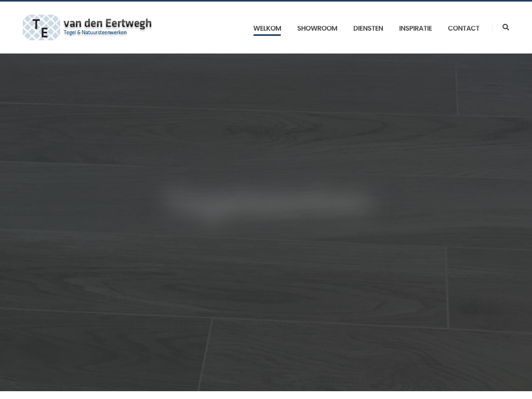532x399 pixels.
Task: Click the TE tile emblem logo
Action: (x=42, y=28)
